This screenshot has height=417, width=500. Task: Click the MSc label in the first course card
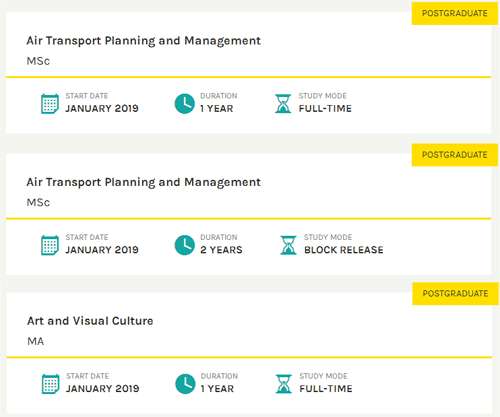pyautogui.click(x=38, y=61)
